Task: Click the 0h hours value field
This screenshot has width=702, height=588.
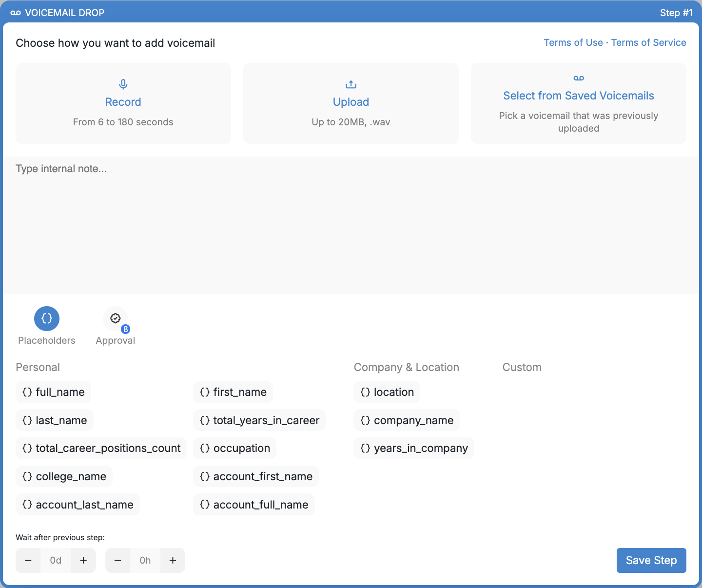Action: (x=145, y=560)
